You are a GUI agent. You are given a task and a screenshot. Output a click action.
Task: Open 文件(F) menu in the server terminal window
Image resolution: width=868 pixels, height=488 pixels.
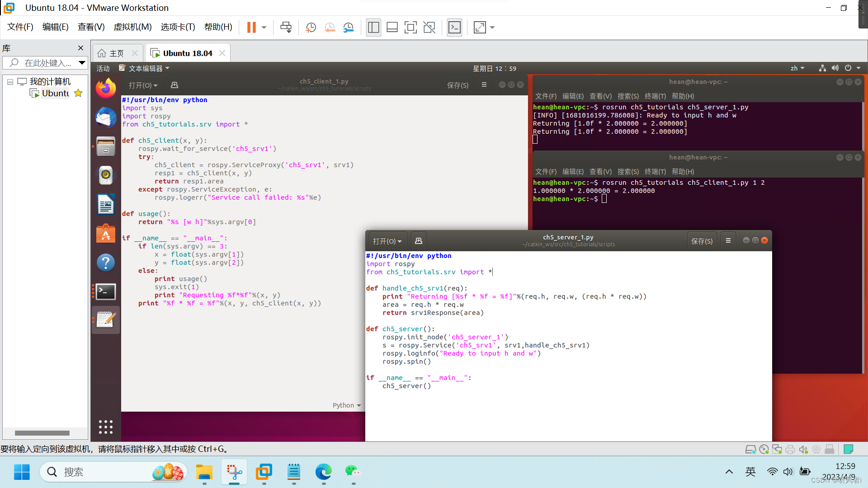[x=546, y=96]
